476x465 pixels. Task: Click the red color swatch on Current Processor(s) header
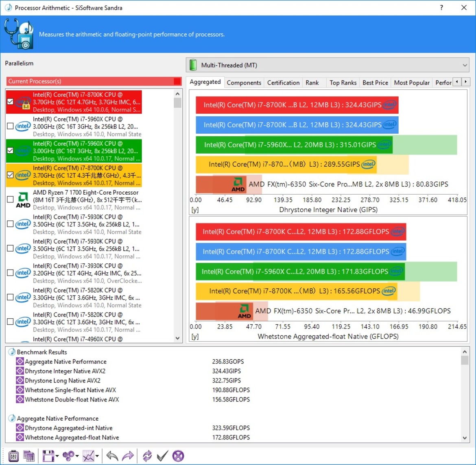[x=177, y=81]
